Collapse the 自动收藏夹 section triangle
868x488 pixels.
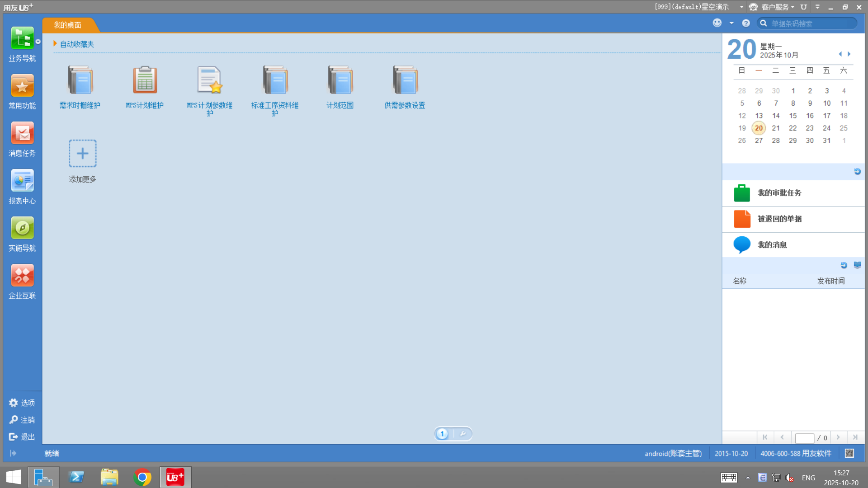[x=55, y=44]
